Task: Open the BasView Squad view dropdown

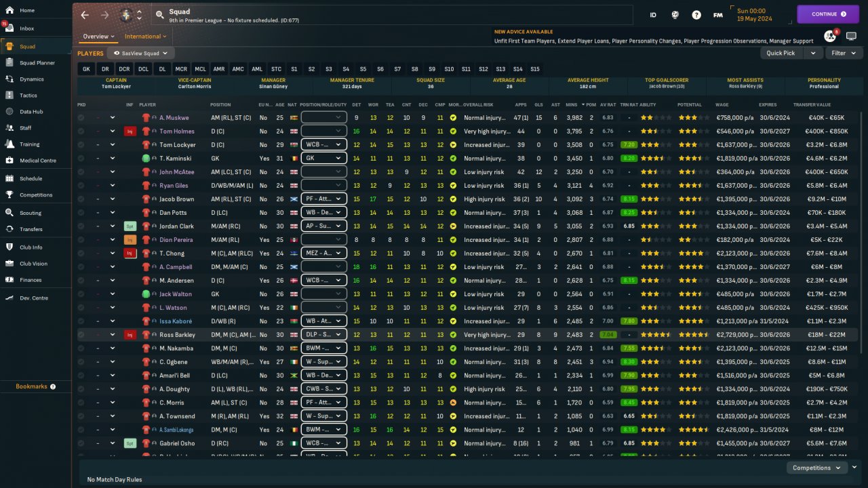Action: (140, 53)
